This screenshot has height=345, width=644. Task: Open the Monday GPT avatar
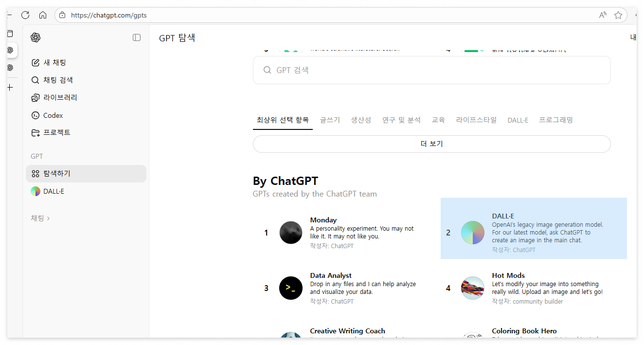click(x=291, y=233)
